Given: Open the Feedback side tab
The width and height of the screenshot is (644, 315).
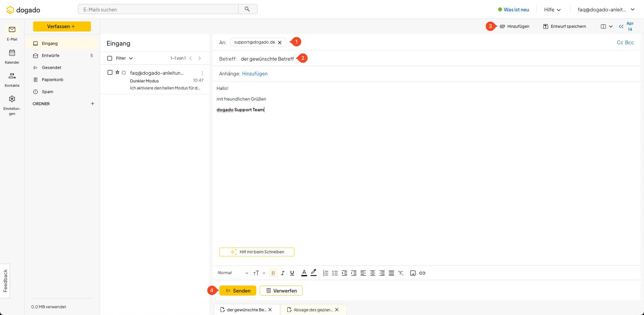Looking at the screenshot, I should (x=5, y=281).
